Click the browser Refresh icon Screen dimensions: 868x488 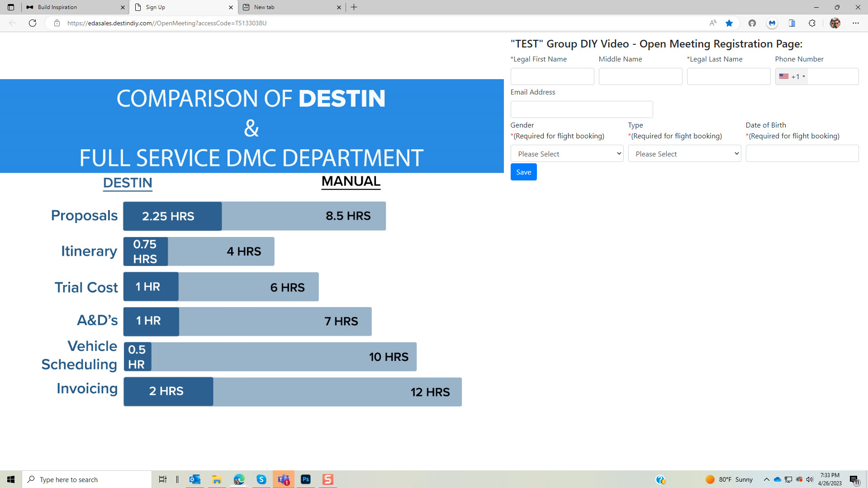[x=33, y=23]
